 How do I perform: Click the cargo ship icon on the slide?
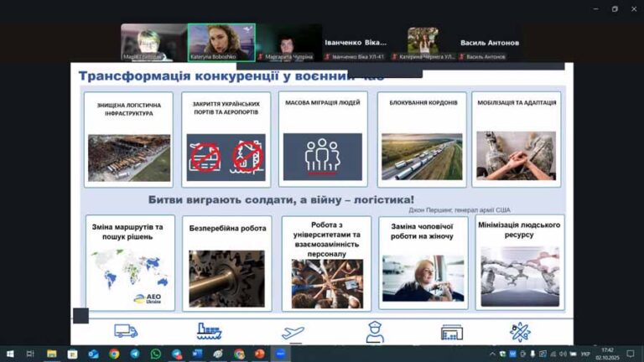209,331
